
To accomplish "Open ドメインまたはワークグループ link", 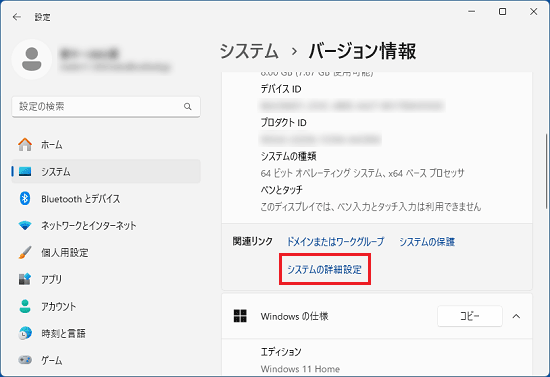I will click(x=336, y=242).
